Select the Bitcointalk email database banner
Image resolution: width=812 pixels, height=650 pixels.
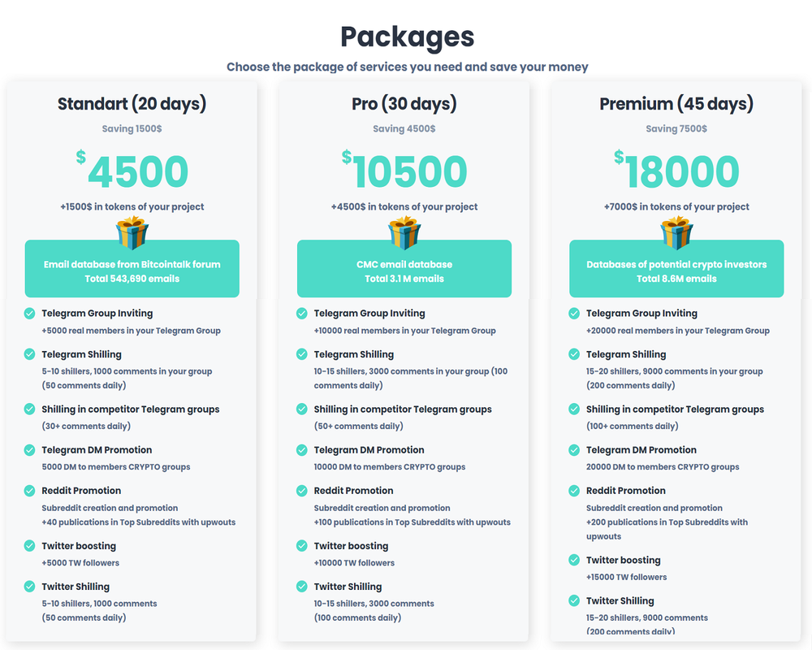[x=132, y=268]
